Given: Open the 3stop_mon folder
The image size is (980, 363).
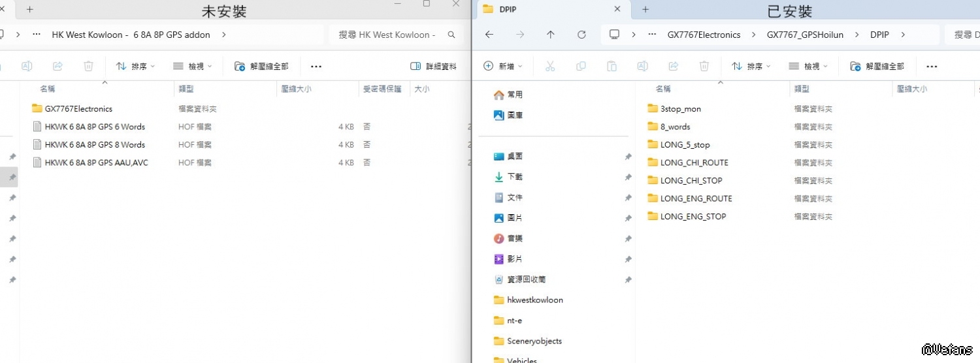Looking at the screenshot, I should tap(674, 109).
